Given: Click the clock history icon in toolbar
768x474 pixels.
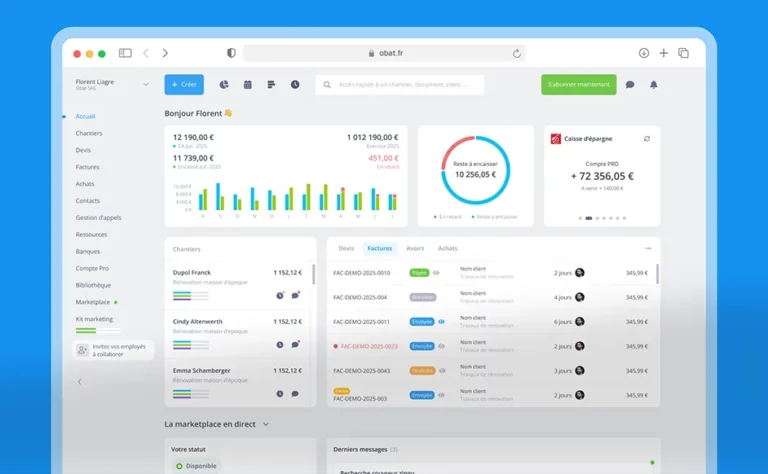Looking at the screenshot, I should pyautogui.click(x=295, y=85).
